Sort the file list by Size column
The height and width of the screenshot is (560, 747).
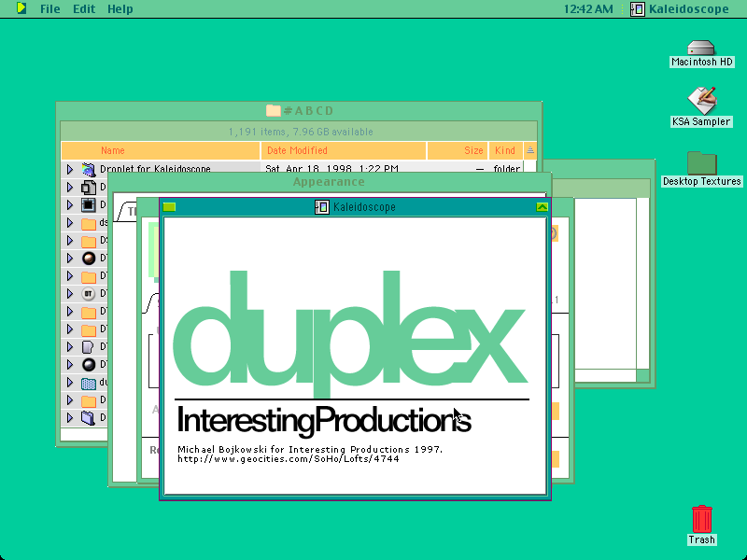point(458,150)
